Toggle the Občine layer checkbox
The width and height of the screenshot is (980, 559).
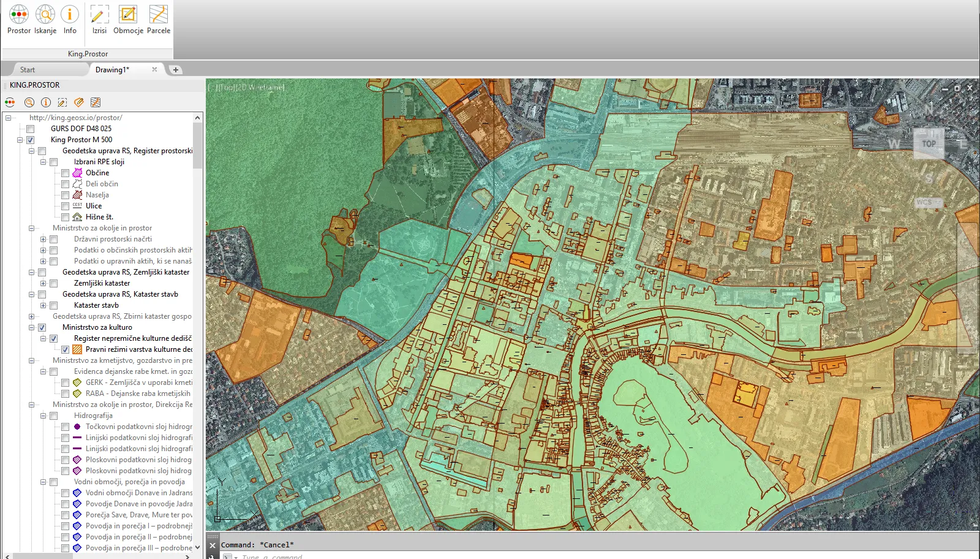[65, 173]
